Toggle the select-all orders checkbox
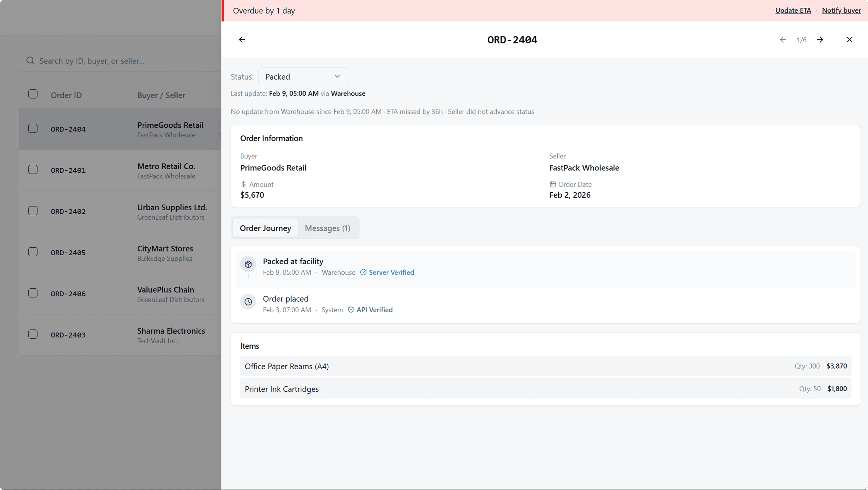This screenshot has height=490, width=868. click(33, 94)
